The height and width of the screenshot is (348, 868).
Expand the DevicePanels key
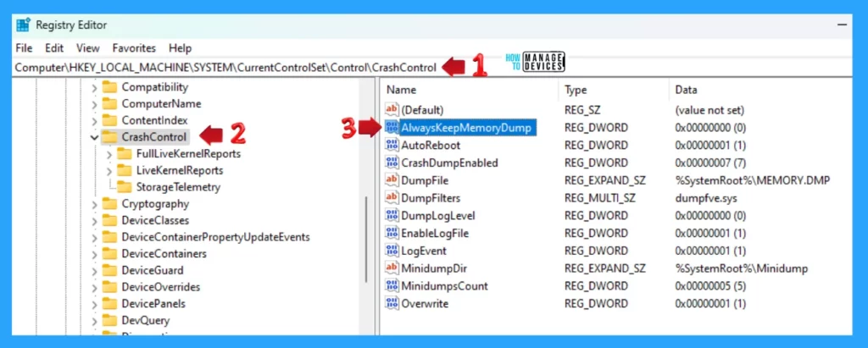click(95, 304)
